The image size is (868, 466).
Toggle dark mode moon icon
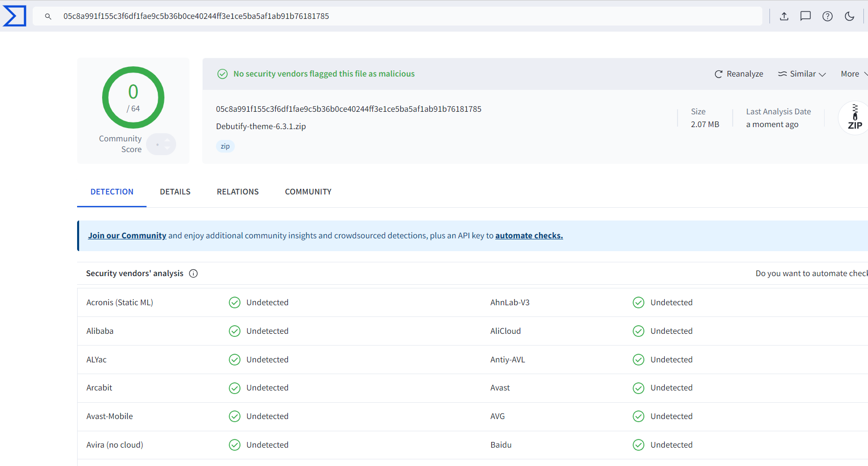coord(850,16)
